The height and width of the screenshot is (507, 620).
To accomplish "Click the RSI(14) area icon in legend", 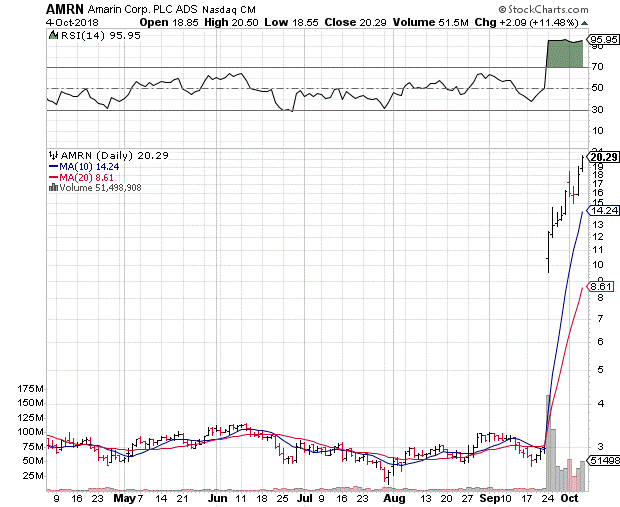I will [53, 35].
